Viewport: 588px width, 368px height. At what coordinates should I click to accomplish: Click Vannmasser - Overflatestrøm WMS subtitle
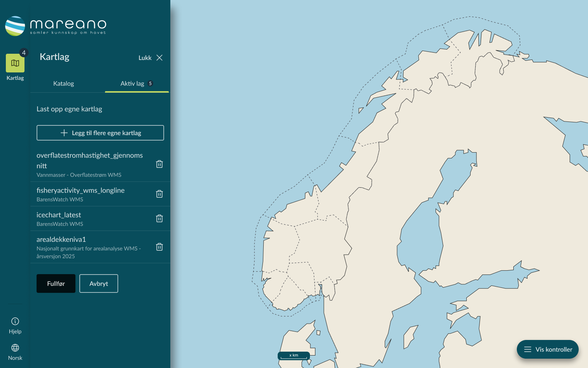(79, 175)
